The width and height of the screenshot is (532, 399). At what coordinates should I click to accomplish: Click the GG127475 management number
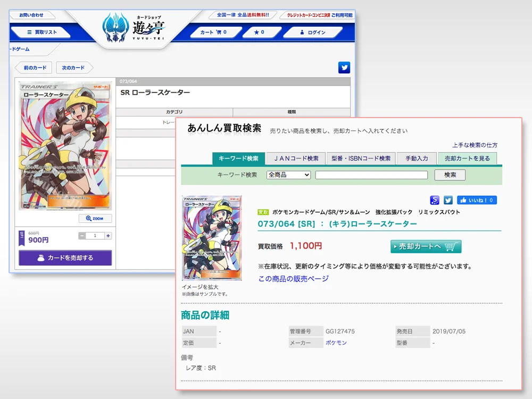click(x=340, y=331)
